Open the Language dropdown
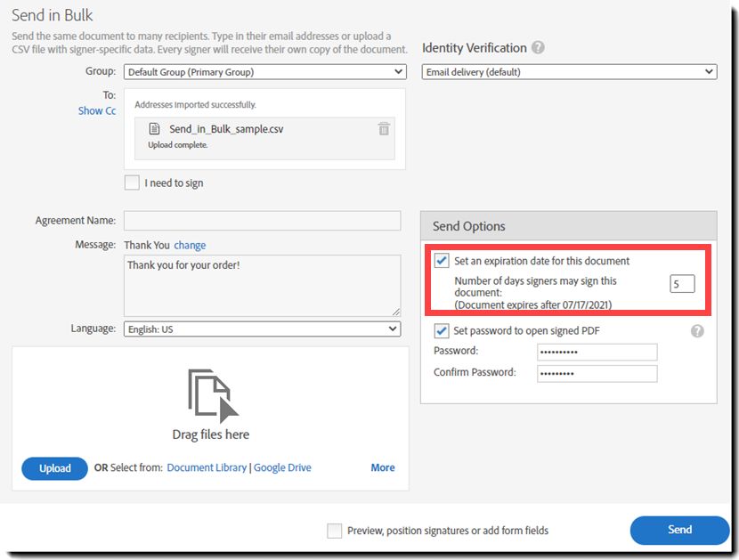 tap(262, 329)
